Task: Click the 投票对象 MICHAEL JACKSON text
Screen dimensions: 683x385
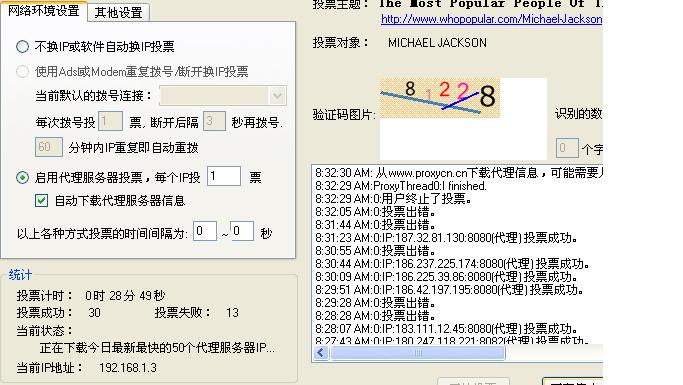Action: [437, 43]
